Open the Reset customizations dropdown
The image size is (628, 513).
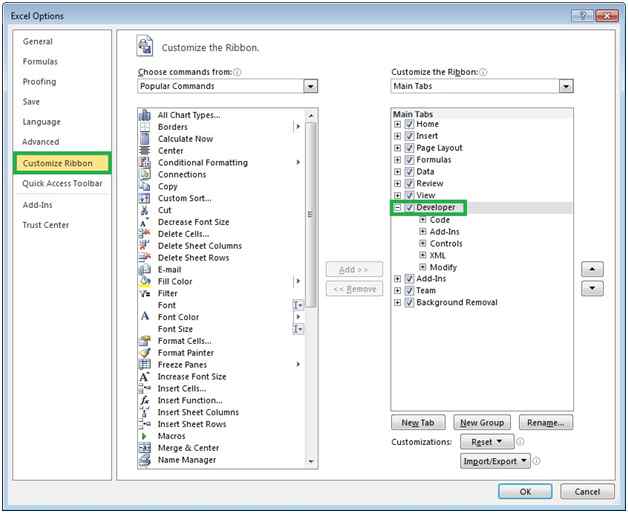(487, 442)
